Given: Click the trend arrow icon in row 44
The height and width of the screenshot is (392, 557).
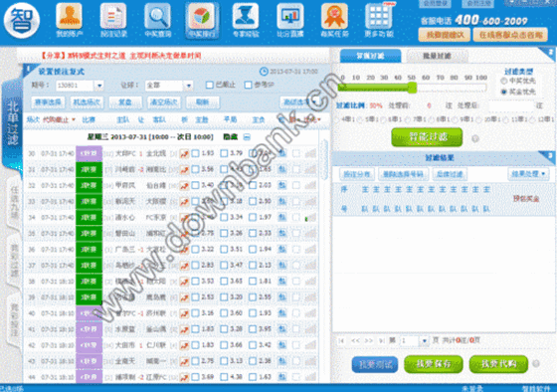Looking at the screenshot, I should [184, 377].
